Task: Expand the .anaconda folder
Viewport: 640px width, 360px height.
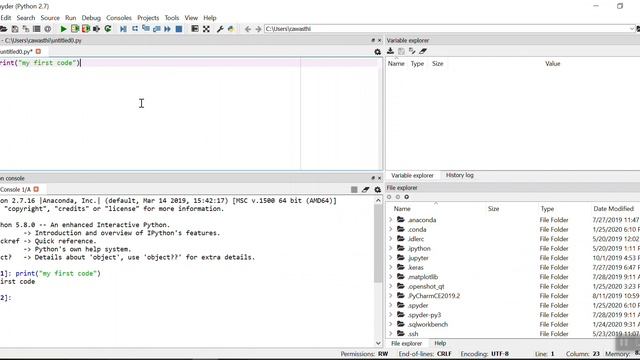Action: tap(391, 220)
